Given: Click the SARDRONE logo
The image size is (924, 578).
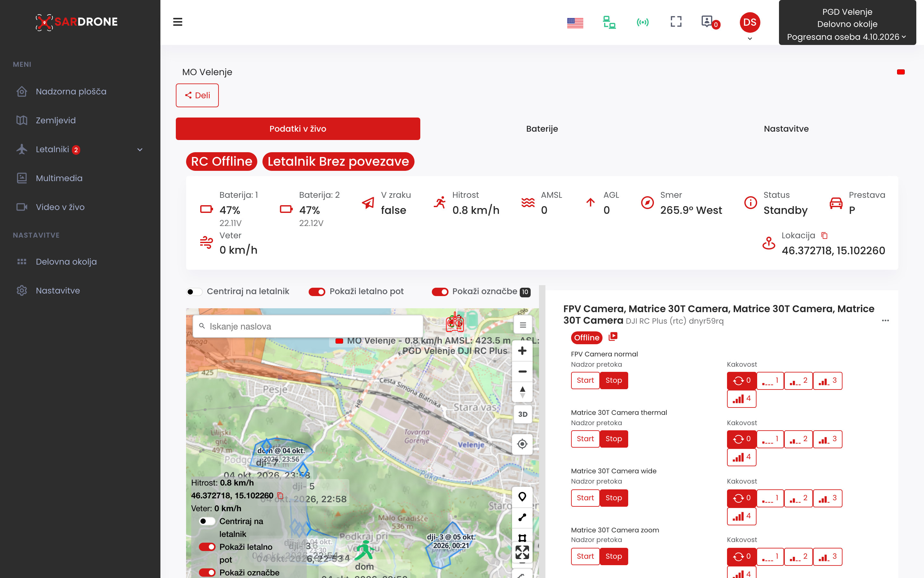Looking at the screenshot, I should [77, 22].
